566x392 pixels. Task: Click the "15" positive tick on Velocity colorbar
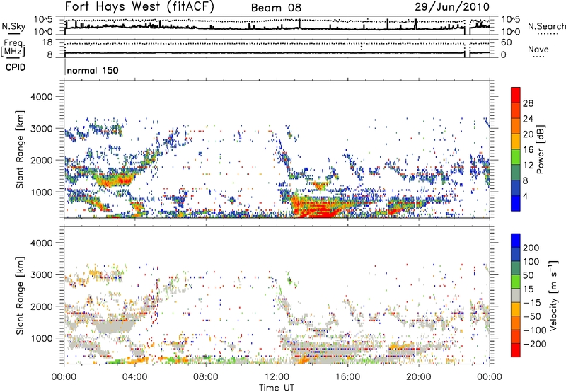tap(528, 289)
